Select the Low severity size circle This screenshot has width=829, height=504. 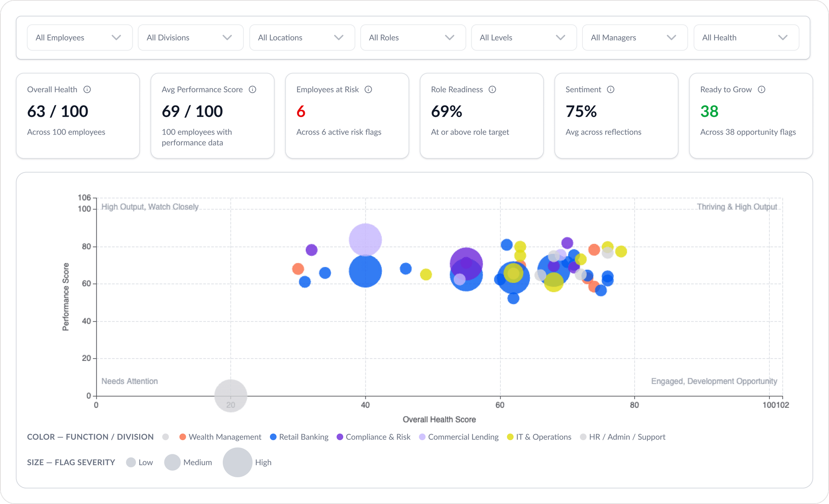coord(131,462)
